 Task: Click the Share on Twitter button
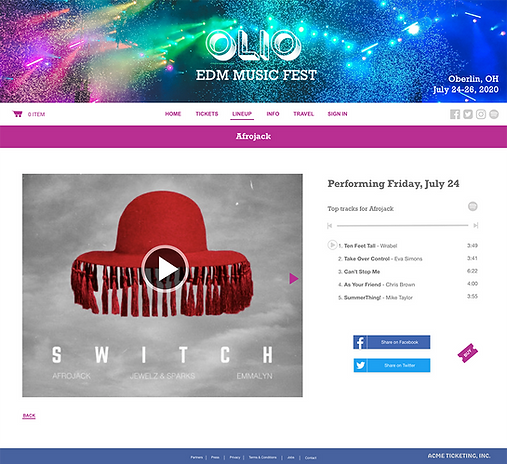pos(392,365)
